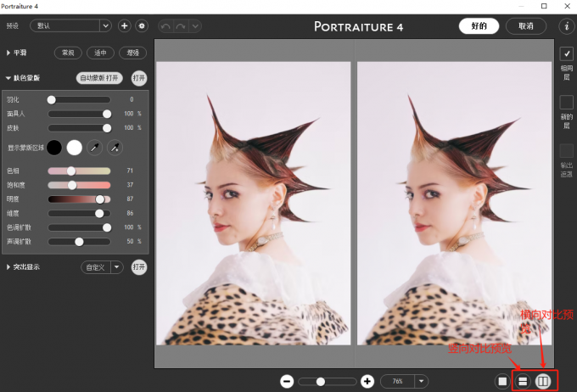
Task: Adjust the 色调扩散 slider
Action: click(x=79, y=227)
